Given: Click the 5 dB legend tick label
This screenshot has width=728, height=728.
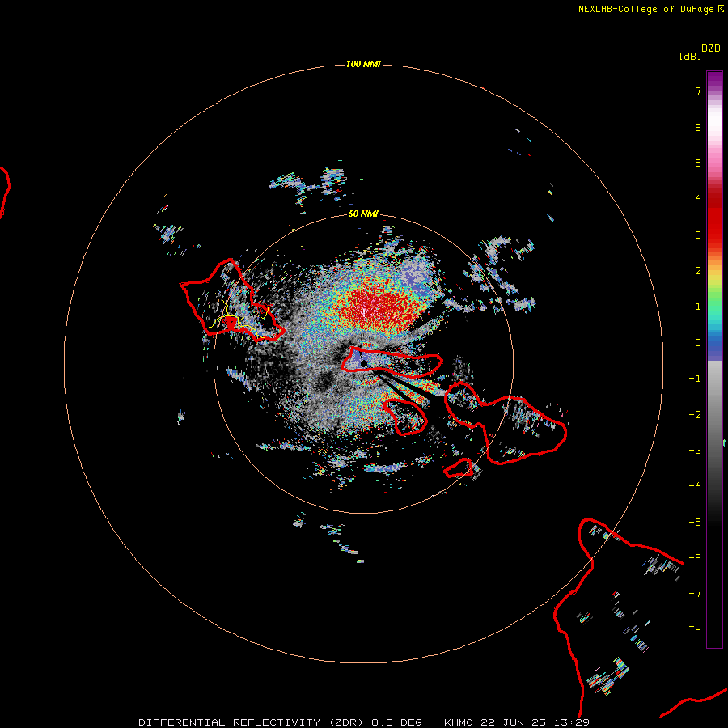Looking at the screenshot, I should coord(698,163).
